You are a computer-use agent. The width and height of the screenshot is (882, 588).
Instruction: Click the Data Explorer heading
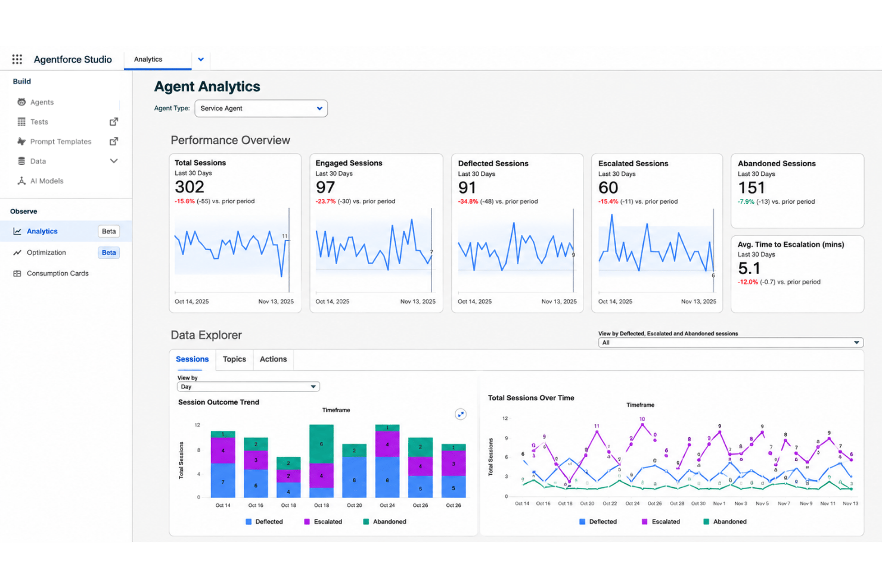(x=206, y=335)
